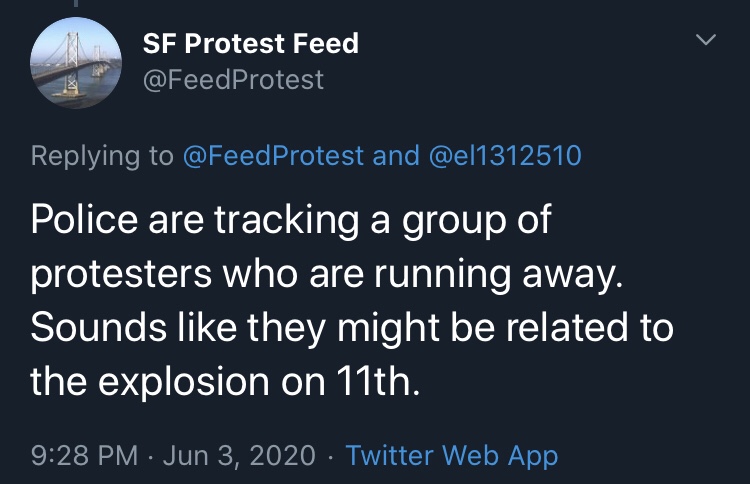This screenshot has height=484, width=750.
Task: Open the SF Protest Feed display name
Action: pos(250,44)
